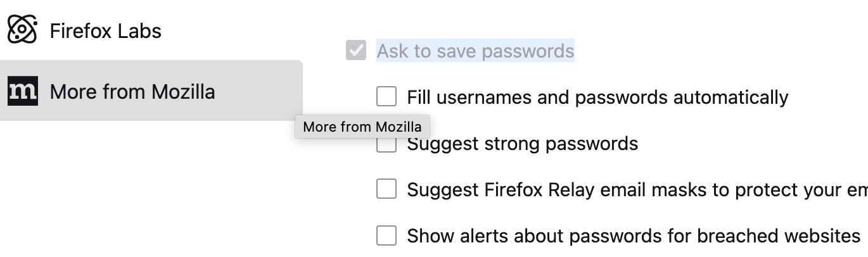Check Show alerts about passwords for breached websites
Image resolution: width=868 pixels, height=257 pixels.
386,235
